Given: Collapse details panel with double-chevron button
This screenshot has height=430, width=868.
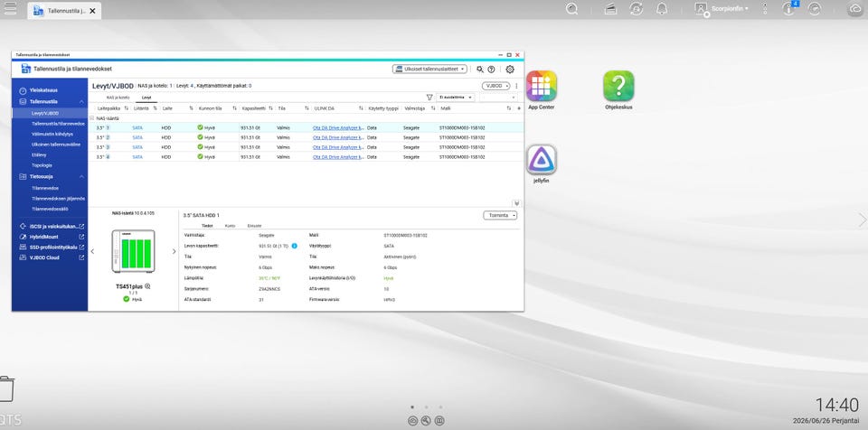Looking at the screenshot, I should [516, 203].
